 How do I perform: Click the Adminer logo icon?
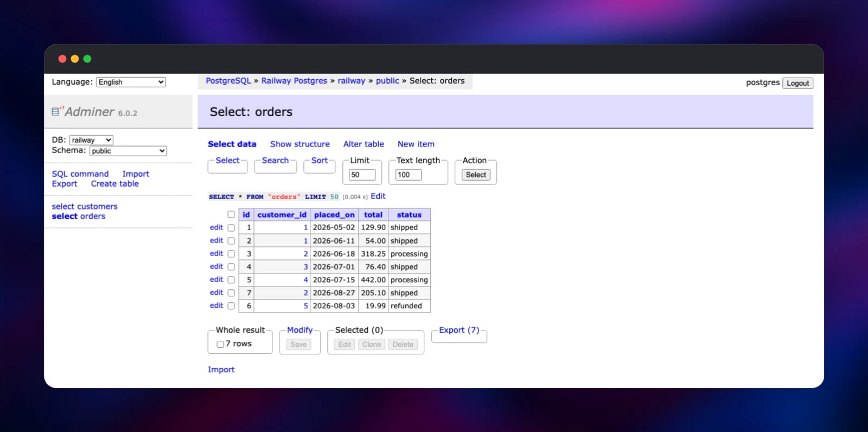click(55, 112)
